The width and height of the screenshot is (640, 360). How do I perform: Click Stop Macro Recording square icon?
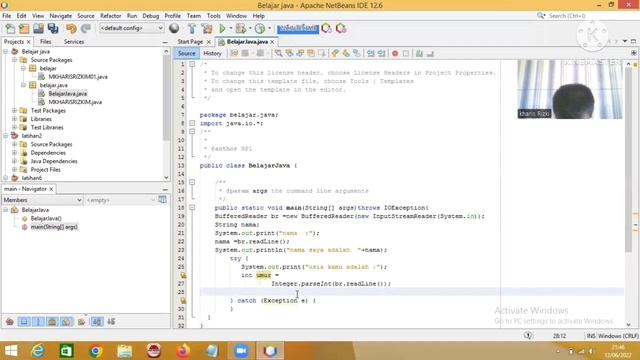[406, 53]
